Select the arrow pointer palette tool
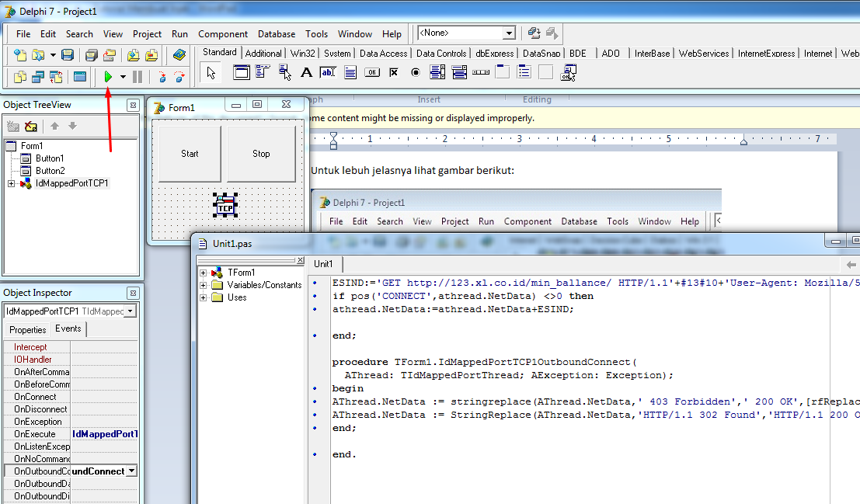The width and height of the screenshot is (860, 504). tap(211, 72)
